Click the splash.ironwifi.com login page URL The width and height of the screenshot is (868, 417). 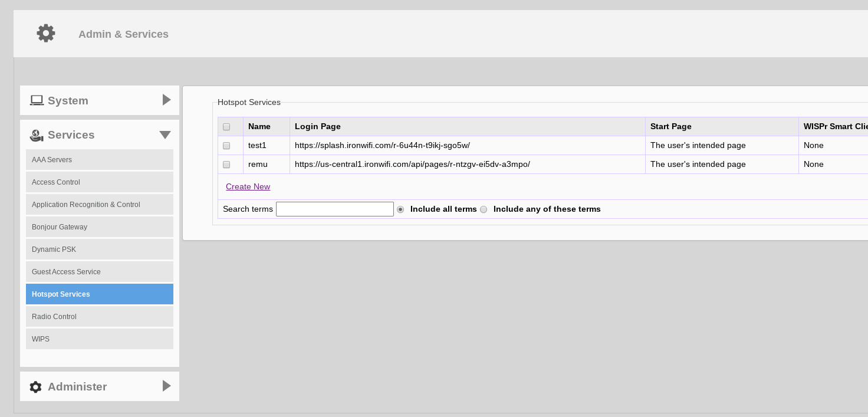pyautogui.click(x=382, y=145)
